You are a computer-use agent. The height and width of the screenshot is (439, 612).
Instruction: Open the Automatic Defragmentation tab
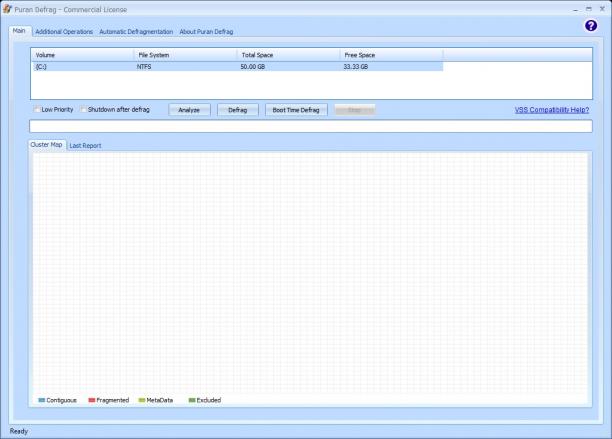[x=136, y=32]
